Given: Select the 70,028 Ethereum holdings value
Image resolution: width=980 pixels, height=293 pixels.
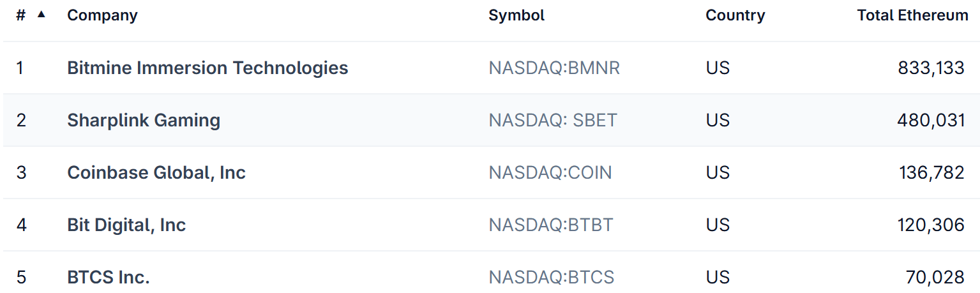Looking at the screenshot, I should point(935,277).
